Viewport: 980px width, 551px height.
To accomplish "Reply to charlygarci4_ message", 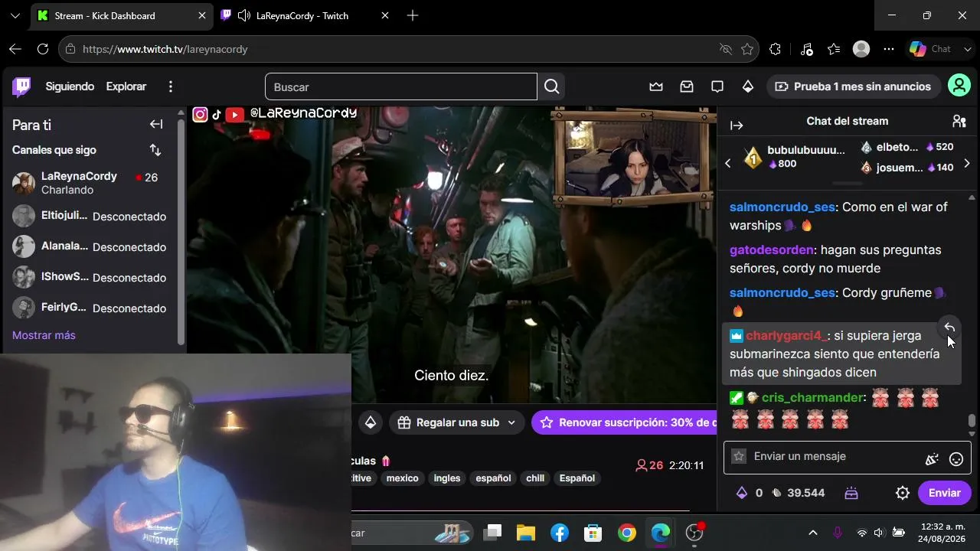I will pyautogui.click(x=949, y=328).
